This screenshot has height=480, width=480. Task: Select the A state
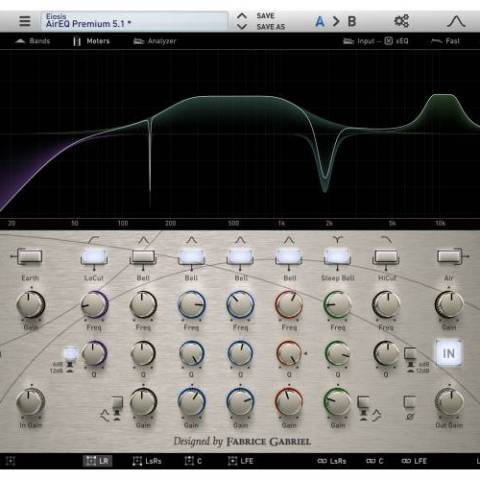click(320, 21)
